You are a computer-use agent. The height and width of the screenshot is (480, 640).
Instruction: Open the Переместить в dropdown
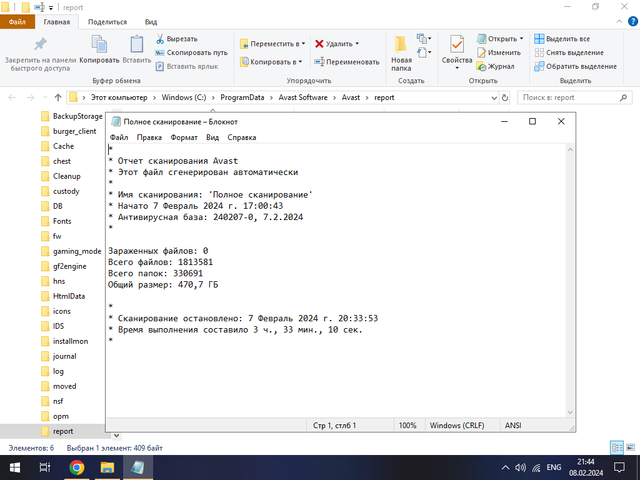pyautogui.click(x=272, y=44)
